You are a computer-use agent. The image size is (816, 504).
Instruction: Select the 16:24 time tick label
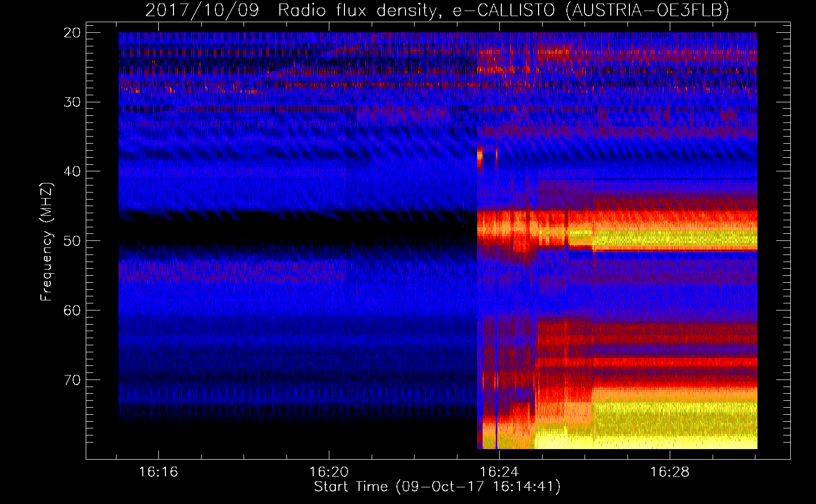(x=499, y=472)
